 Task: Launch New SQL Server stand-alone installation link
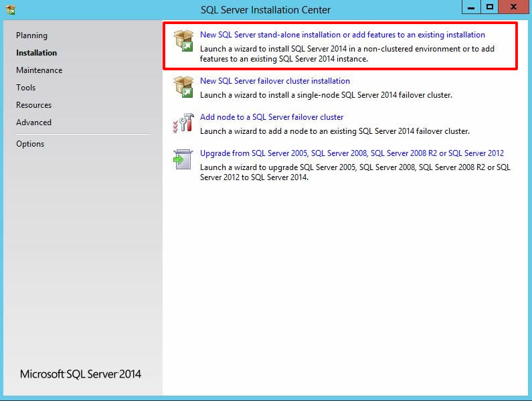[x=342, y=35]
